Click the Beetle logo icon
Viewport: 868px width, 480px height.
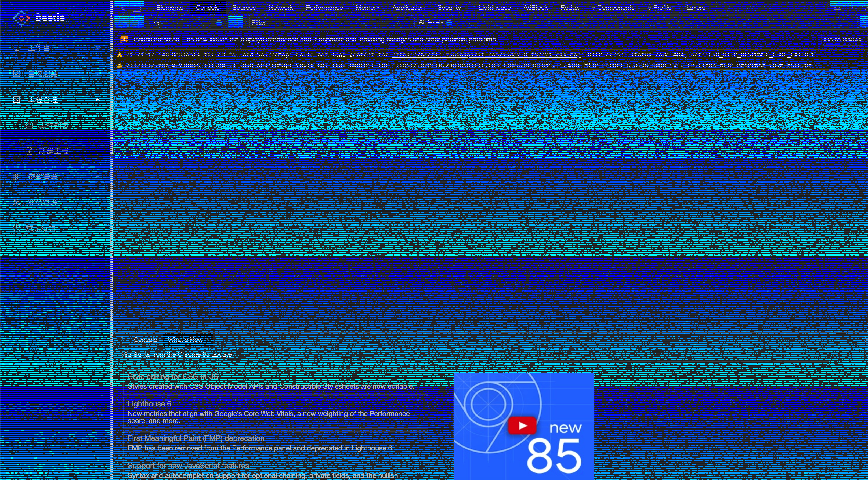(x=21, y=18)
